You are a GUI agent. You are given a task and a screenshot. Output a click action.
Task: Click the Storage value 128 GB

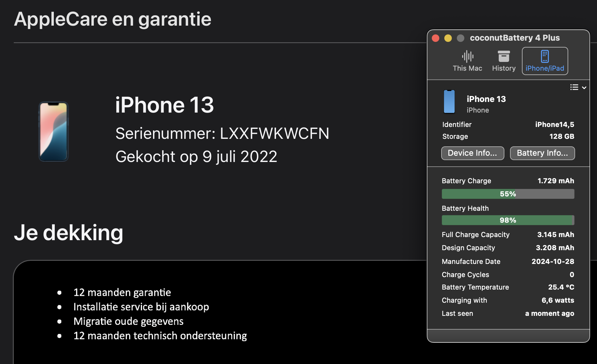[562, 136]
